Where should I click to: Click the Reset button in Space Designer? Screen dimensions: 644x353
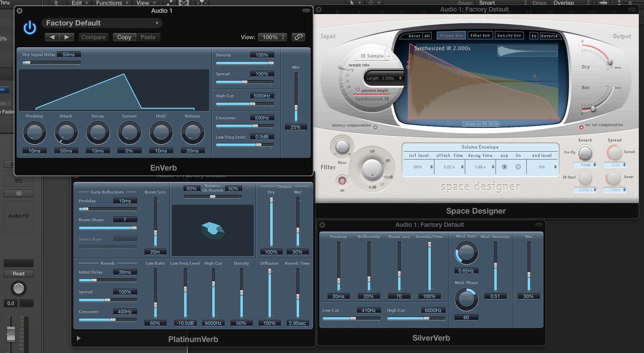coord(414,36)
